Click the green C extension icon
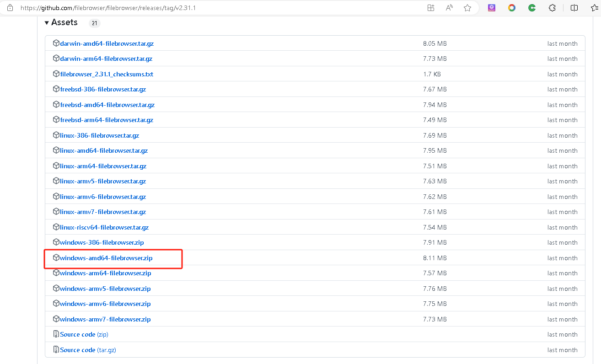 532,8
